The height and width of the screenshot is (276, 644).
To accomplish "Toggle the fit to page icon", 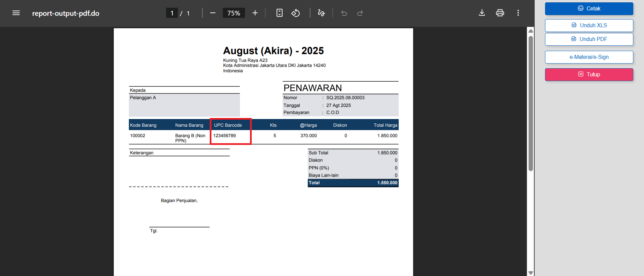I will tap(280, 13).
